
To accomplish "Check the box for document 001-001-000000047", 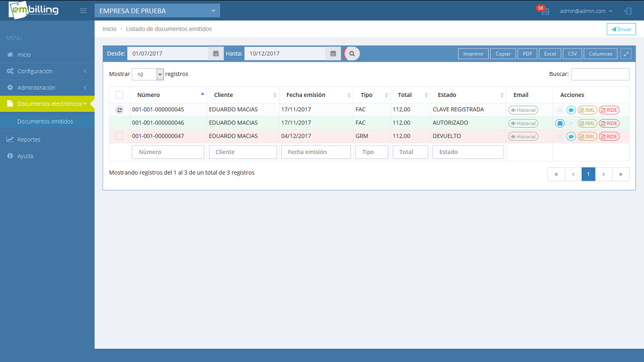I will pyautogui.click(x=119, y=136).
